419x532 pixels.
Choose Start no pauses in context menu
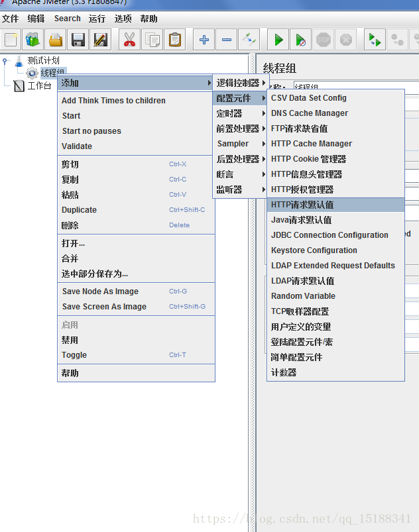click(136, 131)
